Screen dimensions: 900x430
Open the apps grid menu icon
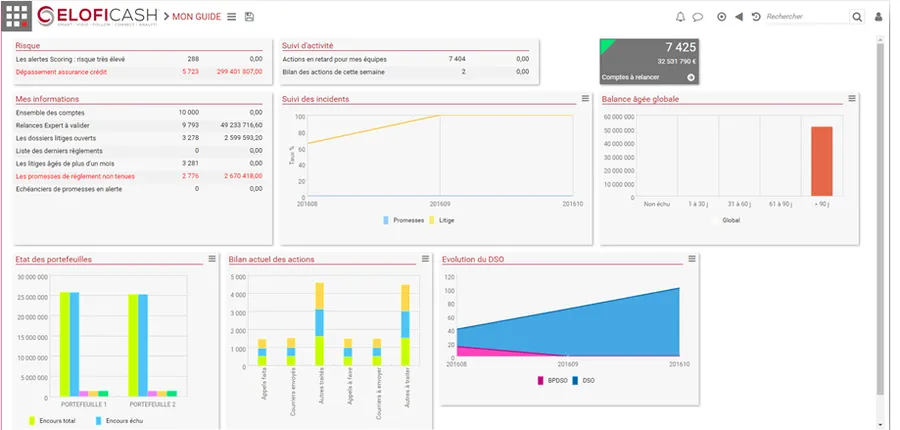pyautogui.click(x=16, y=17)
